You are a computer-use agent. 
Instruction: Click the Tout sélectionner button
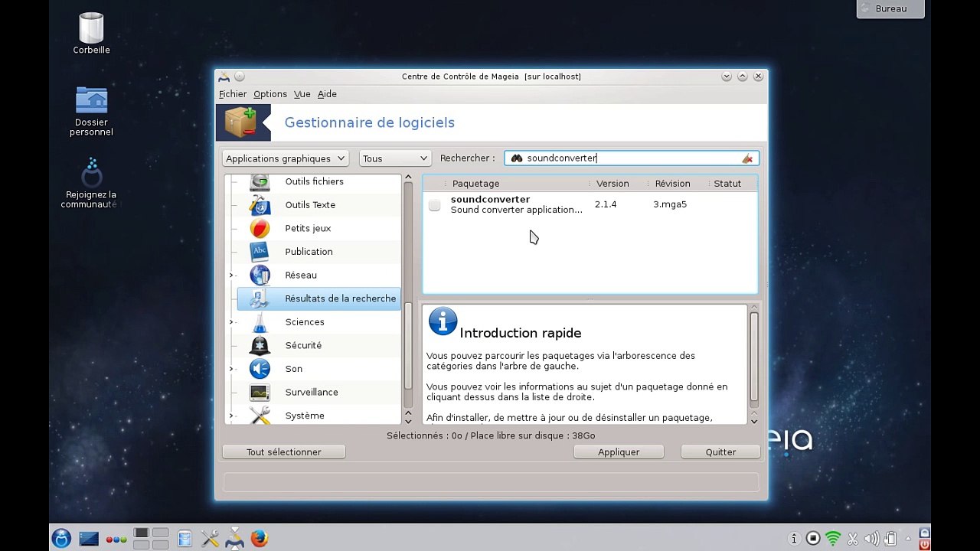[284, 452]
